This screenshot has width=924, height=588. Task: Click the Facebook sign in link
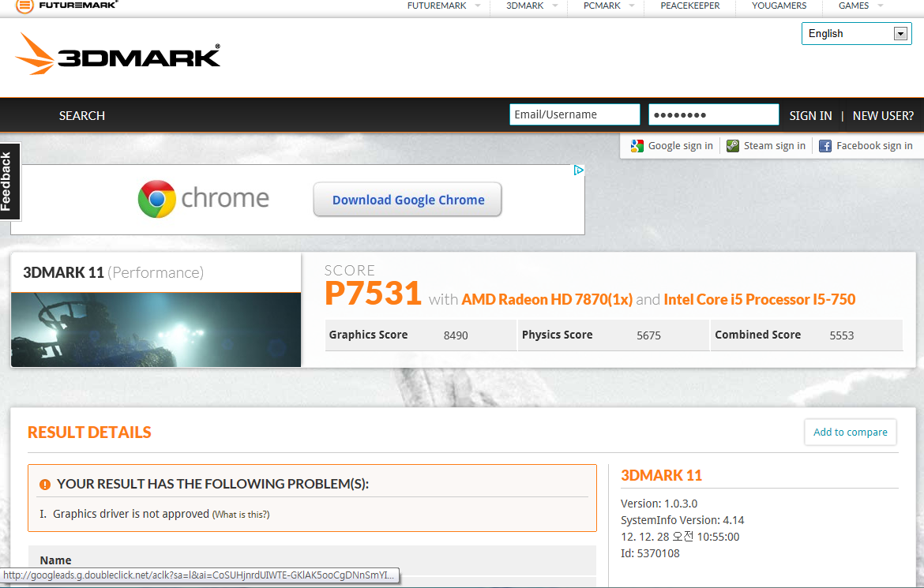874,146
